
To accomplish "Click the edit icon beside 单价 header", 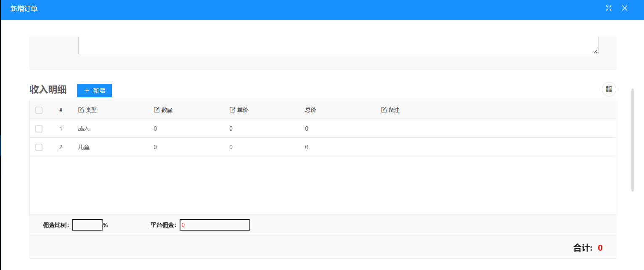I will coord(232,110).
